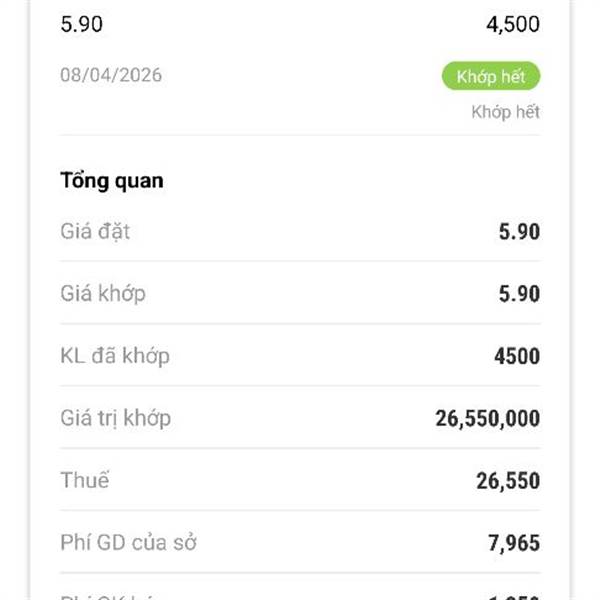Click the gray "Khớp hết" text under badge

pyautogui.click(x=505, y=112)
